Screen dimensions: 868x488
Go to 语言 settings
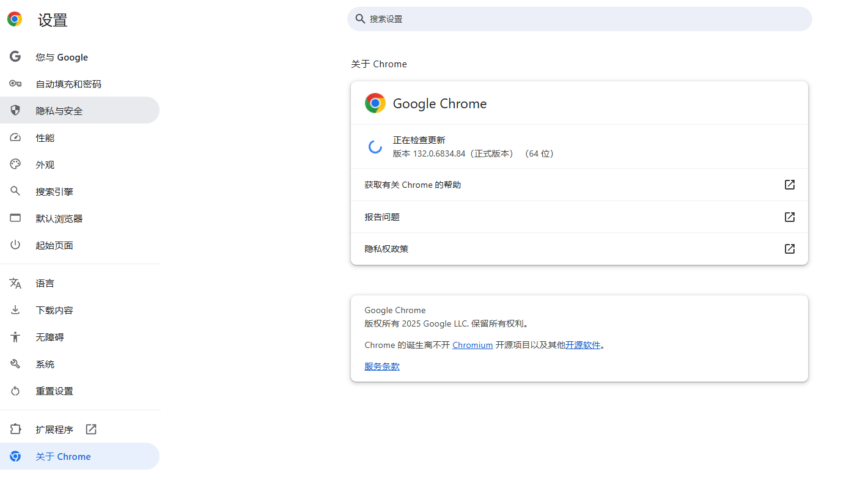(x=79, y=283)
